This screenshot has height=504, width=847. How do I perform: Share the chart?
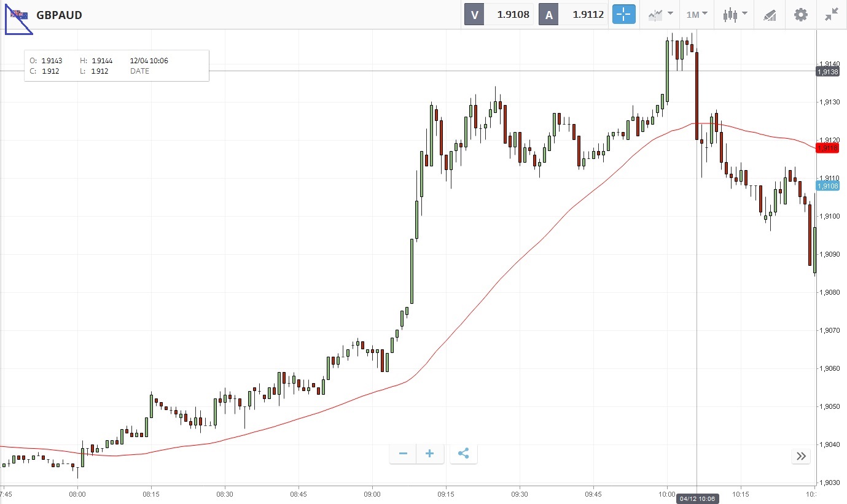coord(464,454)
